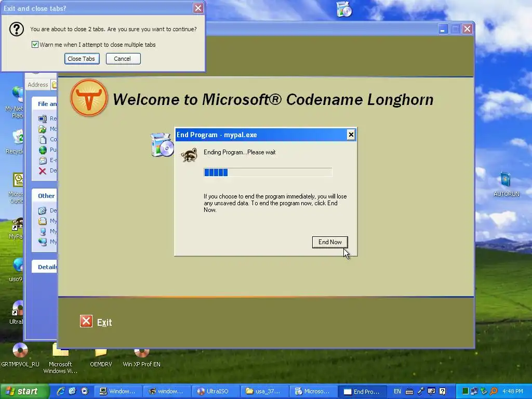The image size is (532, 399).
Task: Click the orange magnifier tray icon
Action: [494, 391]
